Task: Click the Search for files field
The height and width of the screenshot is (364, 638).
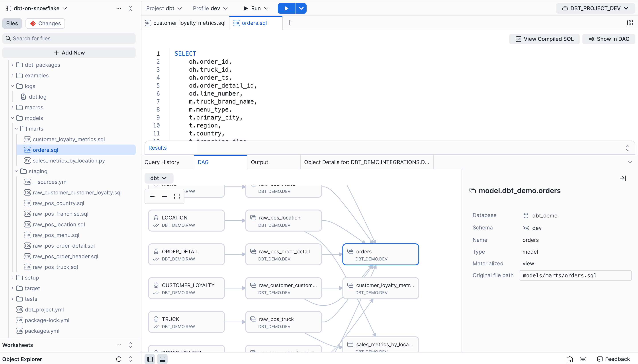Action: pos(69,39)
